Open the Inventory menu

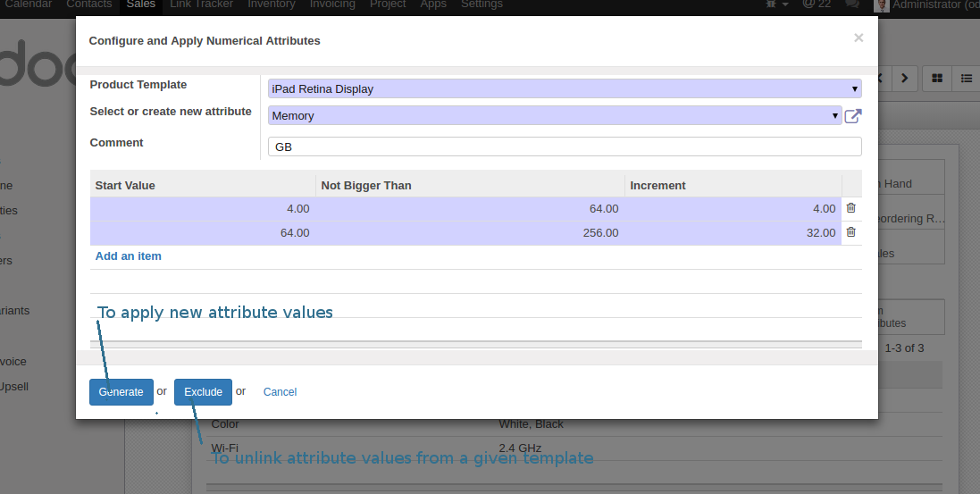[272, 4]
